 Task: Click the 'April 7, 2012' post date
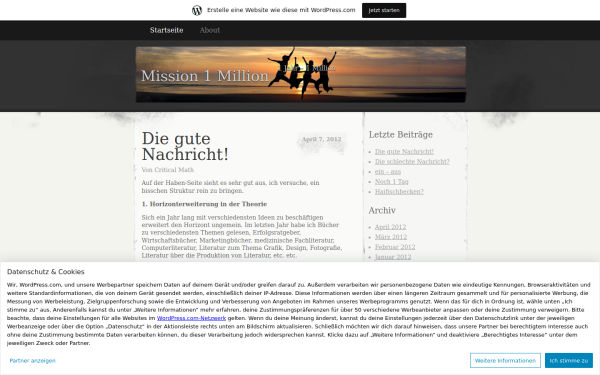click(x=321, y=139)
